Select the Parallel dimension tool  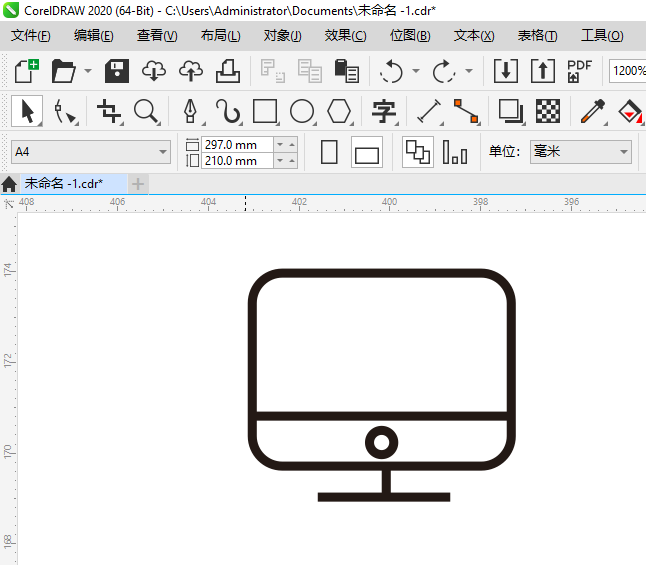429,111
